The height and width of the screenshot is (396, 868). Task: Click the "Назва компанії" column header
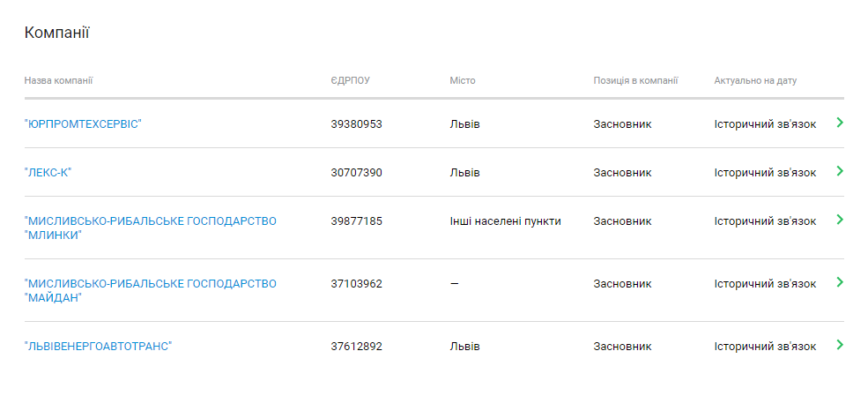pos(59,81)
